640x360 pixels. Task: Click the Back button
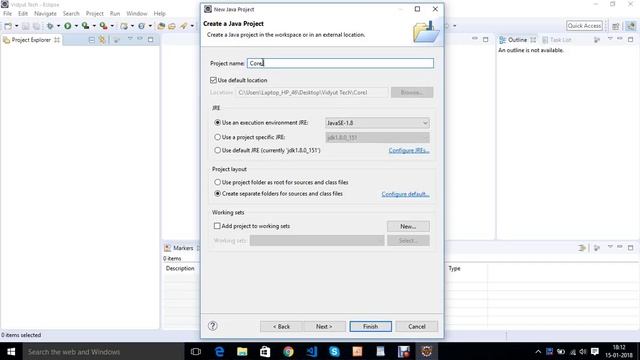pyautogui.click(x=281, y=327)
